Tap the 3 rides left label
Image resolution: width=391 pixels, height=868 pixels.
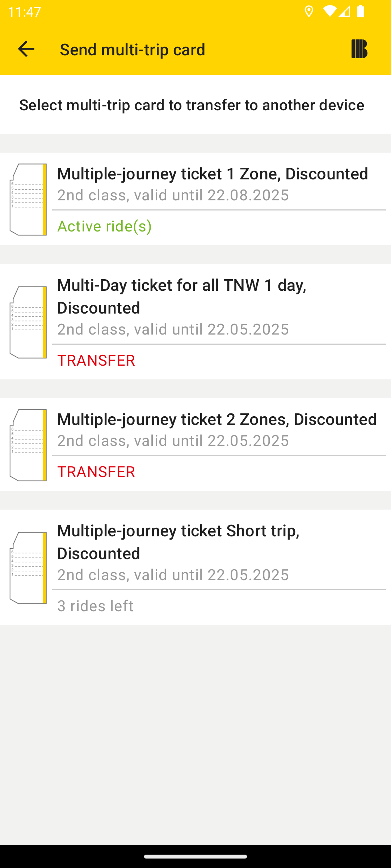click(x=95, y=606)
